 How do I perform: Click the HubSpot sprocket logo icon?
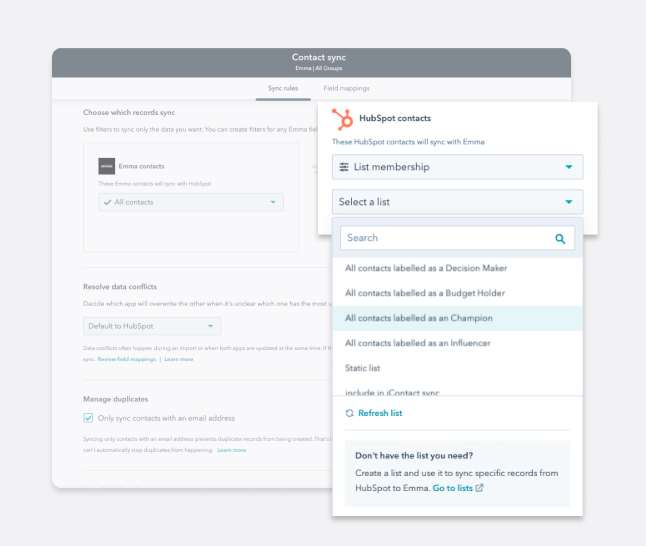click(x=343, y=119)
